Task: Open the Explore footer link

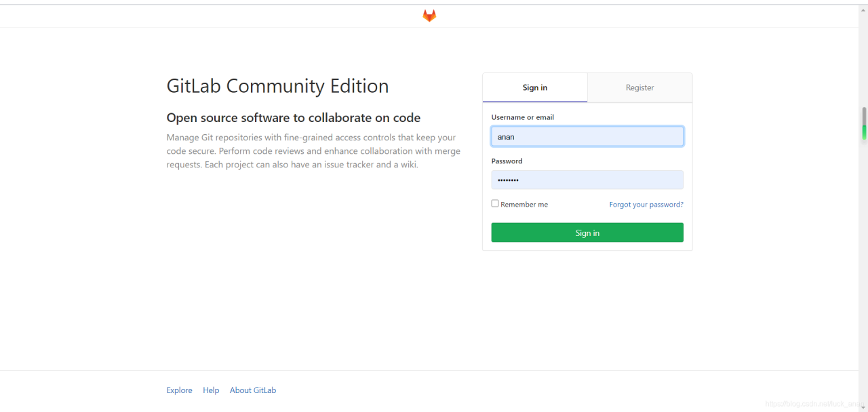Action: [x=180, y=390]
